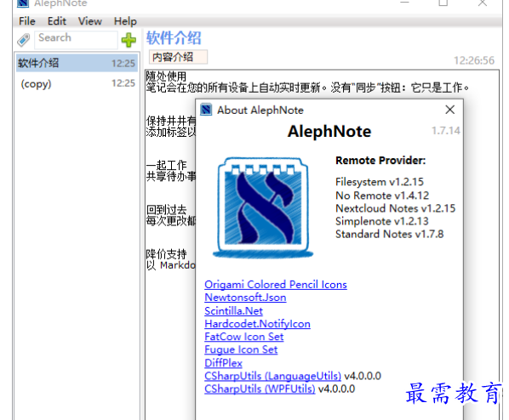Select the 软件介绍 note in the list
This screenshot has height=420, width=509.
click(77, 63)
